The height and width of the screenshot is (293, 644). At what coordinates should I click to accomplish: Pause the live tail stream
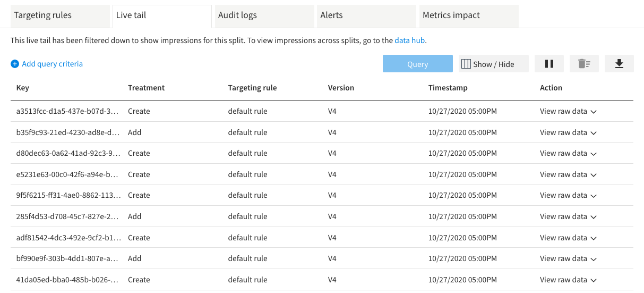point(549,64)
